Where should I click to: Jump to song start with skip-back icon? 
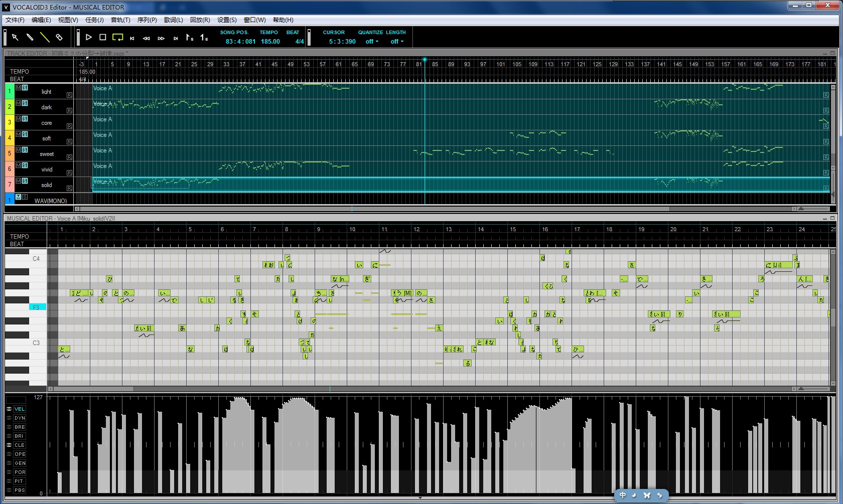pyautogui.click(x=132, y=38)
